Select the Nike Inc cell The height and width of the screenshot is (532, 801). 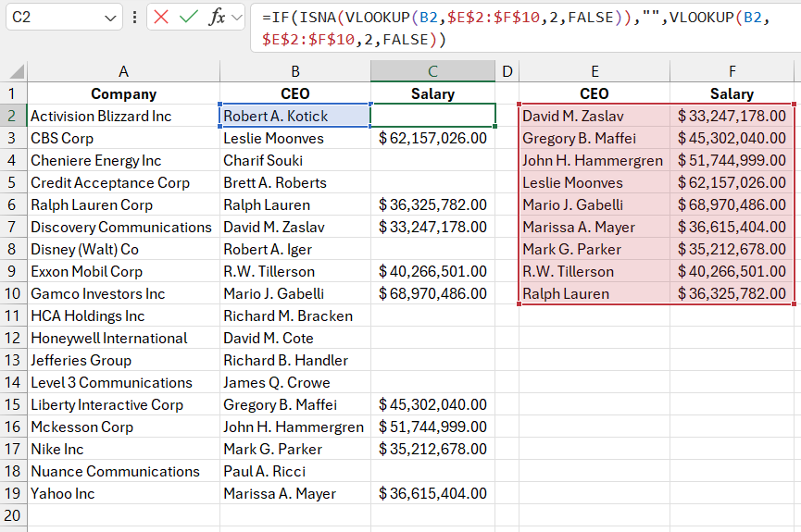tap(123, 449)
